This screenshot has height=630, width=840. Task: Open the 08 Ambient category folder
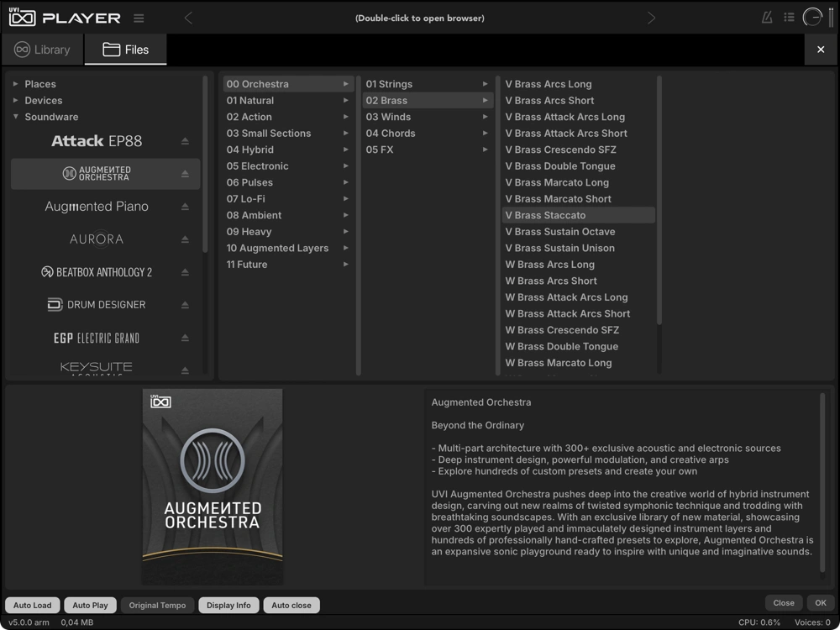tap(288, 215)
